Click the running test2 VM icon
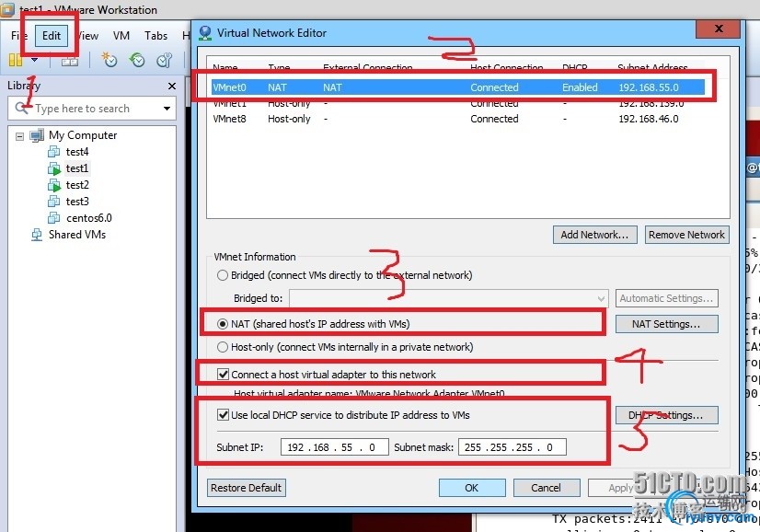 [x=53, y=185]
